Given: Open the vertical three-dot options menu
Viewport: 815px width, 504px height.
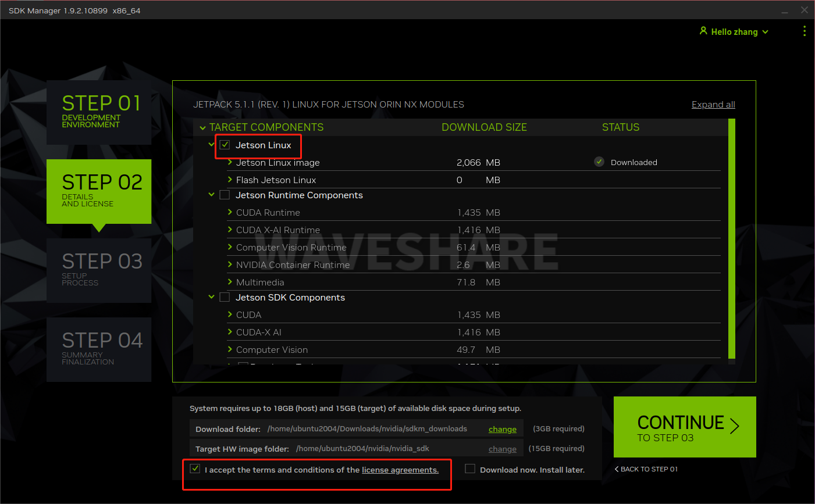Looking at the screenshot, I should click(x=805, y=31).
